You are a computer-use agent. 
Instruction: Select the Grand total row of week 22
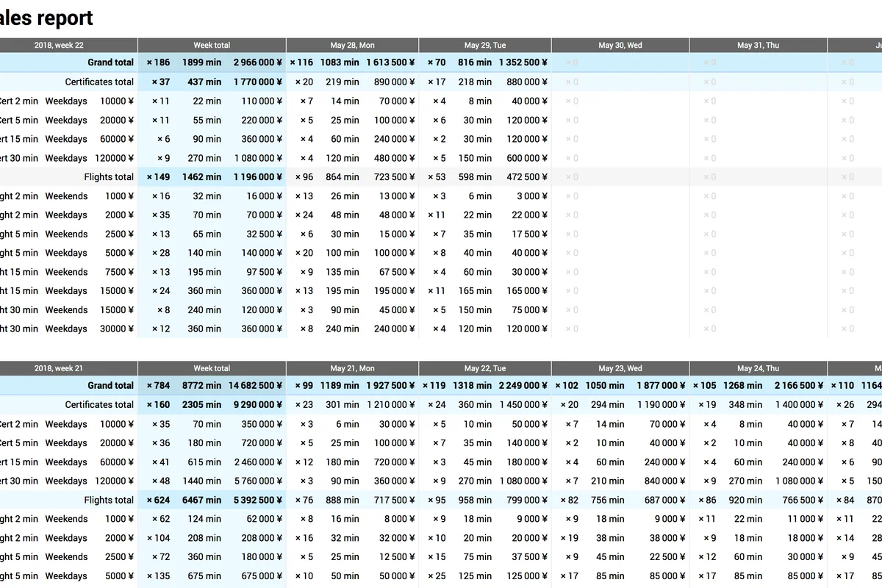pyautogui.click(x=110, y=62)
